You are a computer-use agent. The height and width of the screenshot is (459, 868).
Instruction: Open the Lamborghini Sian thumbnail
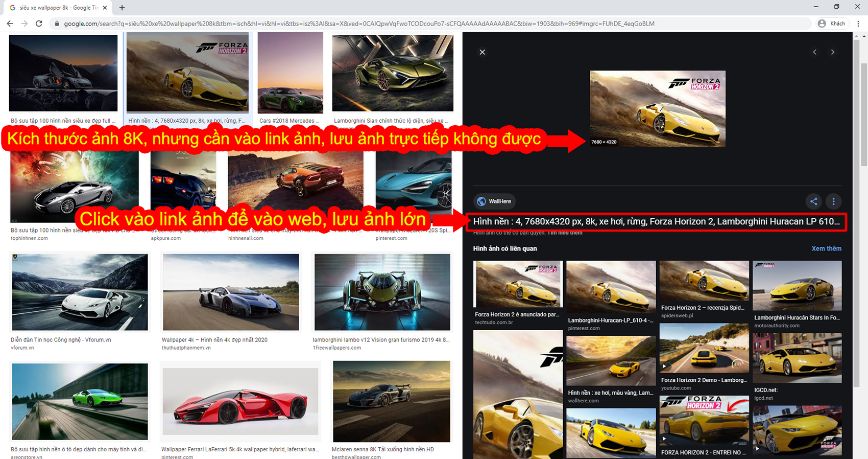tap(393, 73)
